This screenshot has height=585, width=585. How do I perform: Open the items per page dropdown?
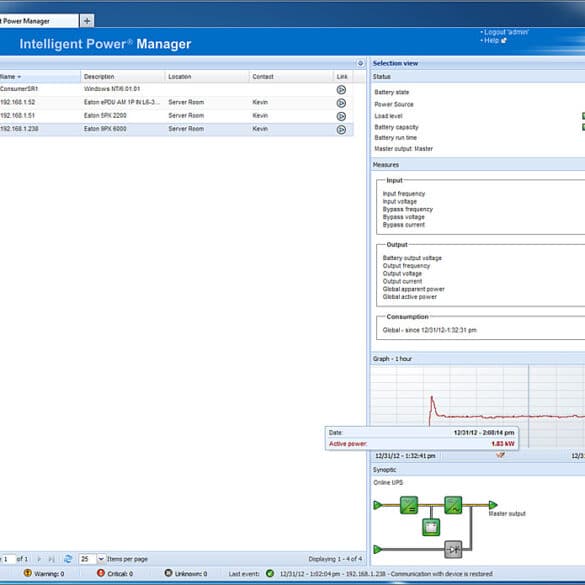101,559
